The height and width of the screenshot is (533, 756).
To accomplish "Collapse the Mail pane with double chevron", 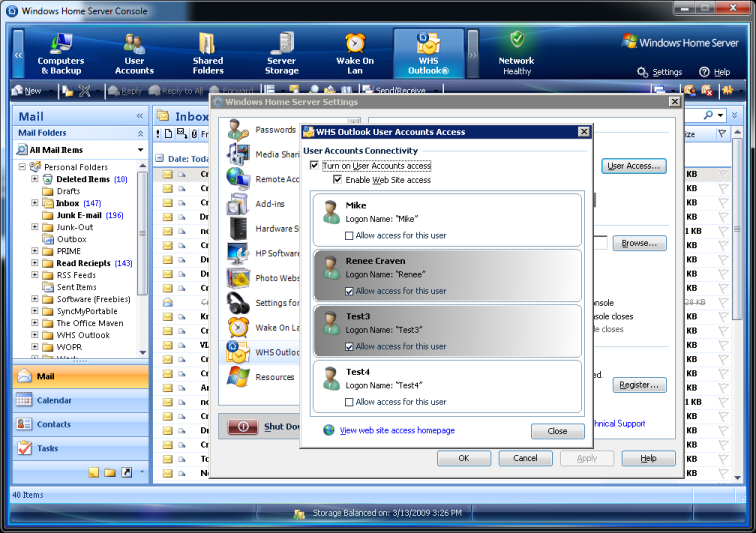I will (x=139, y=116).
